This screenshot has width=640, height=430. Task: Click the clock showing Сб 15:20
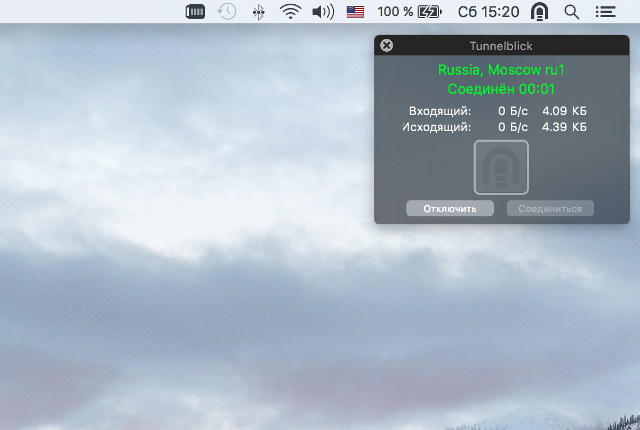pyautogui.click(x=488, y=12)
